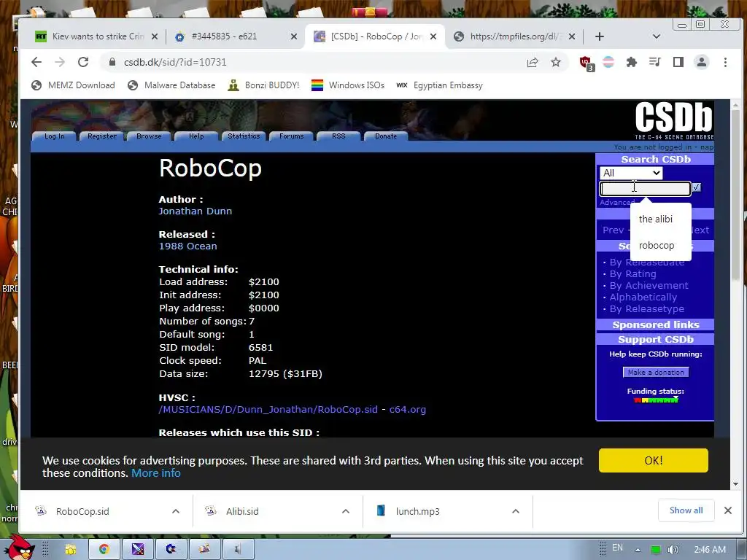
Task: Open the Egyptian Embassy bookmark
Action: [439, 85]
